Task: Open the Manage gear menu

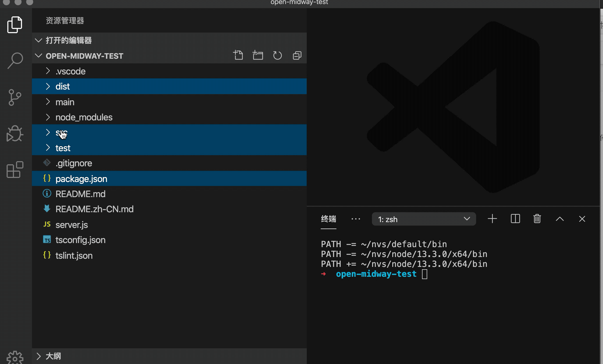Action: click(15, 358)
